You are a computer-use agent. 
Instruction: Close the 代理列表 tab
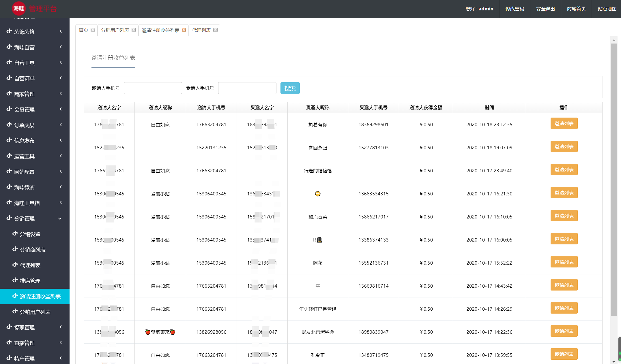pyautogui.click(x=215, y=30)
